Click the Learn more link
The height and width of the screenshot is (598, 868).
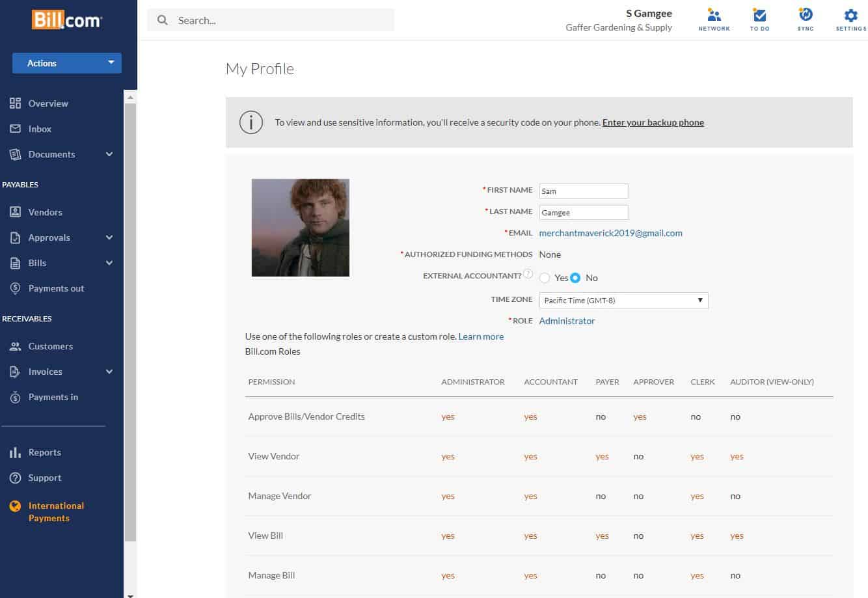tap(481, 336)
